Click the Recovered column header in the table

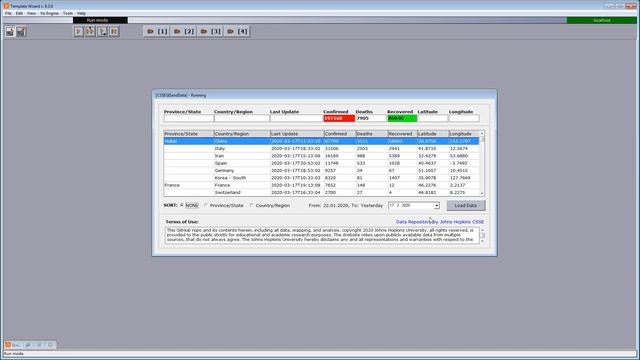point(402,134)
